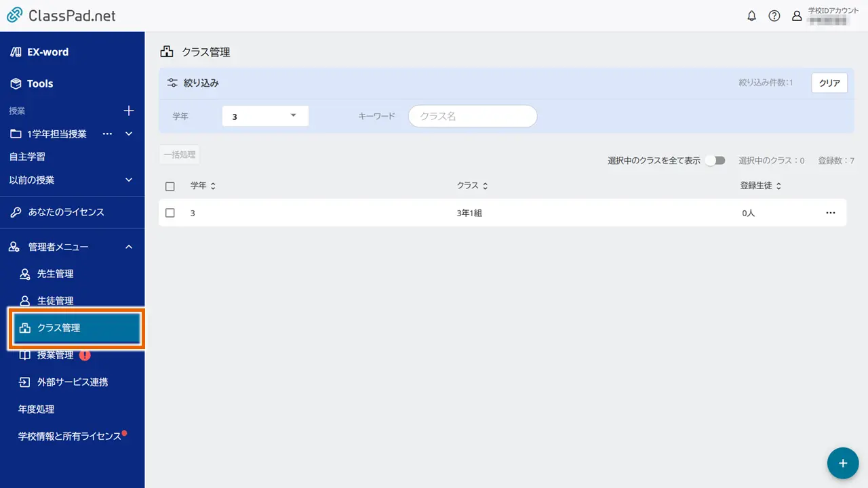
Task: Select the checkbox for 3年1組 row
Action: click(170, 213)
